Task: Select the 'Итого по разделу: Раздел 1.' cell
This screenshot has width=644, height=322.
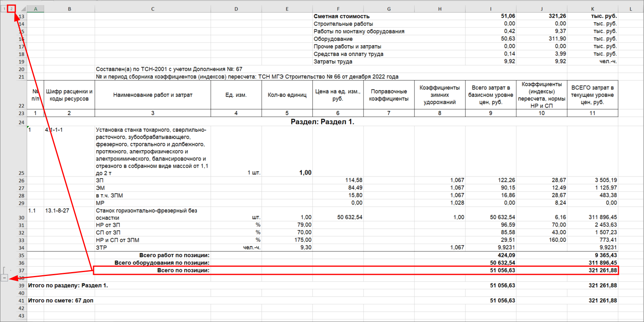Action: tap(68, 285)
